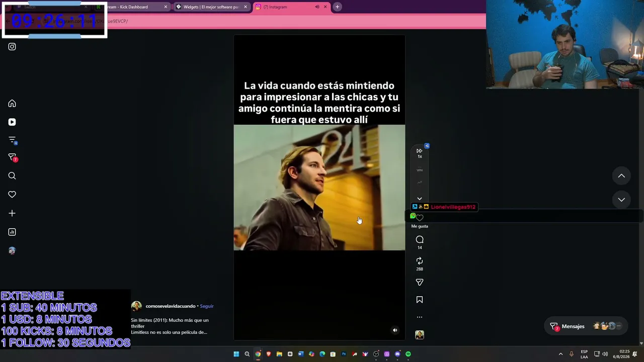Open the dashboard chart icon in sidebar

[12, 232]
